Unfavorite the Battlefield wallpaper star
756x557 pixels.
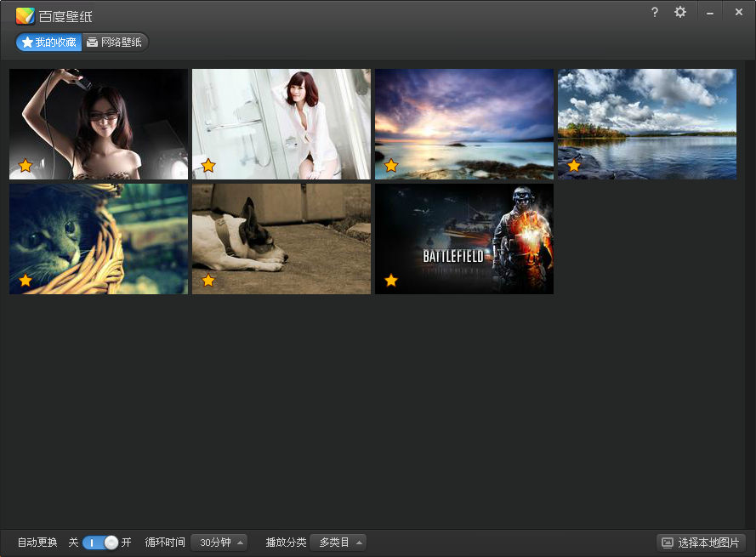[391, 280]
